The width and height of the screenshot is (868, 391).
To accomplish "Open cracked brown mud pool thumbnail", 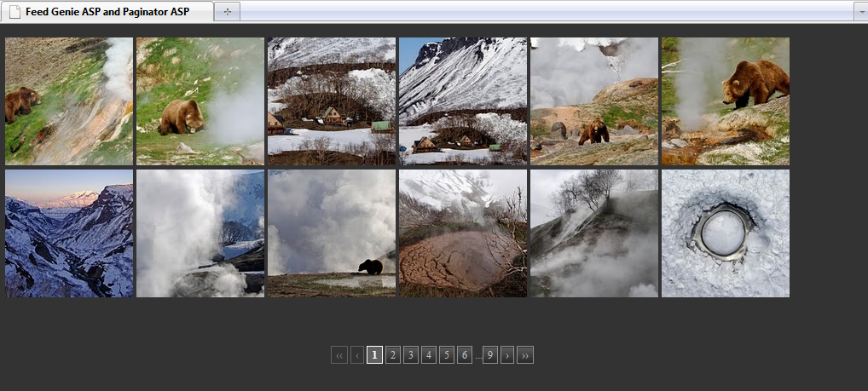I will pos(463,233).
